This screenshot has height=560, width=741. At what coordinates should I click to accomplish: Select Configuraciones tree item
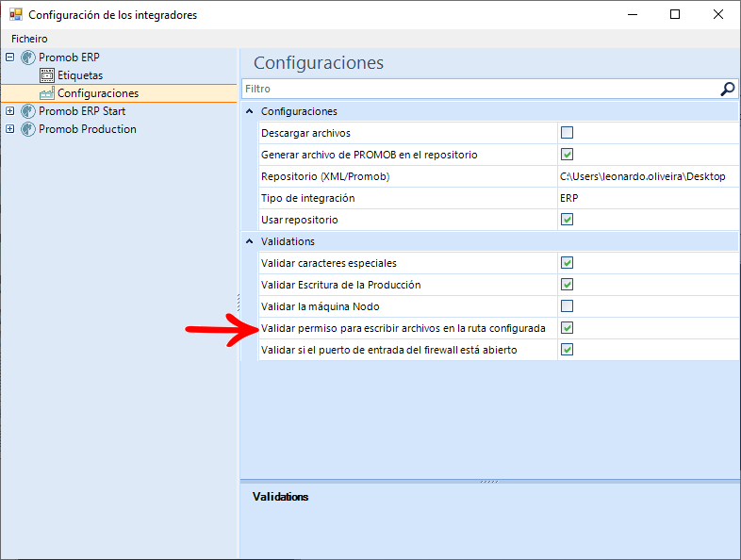98,93
